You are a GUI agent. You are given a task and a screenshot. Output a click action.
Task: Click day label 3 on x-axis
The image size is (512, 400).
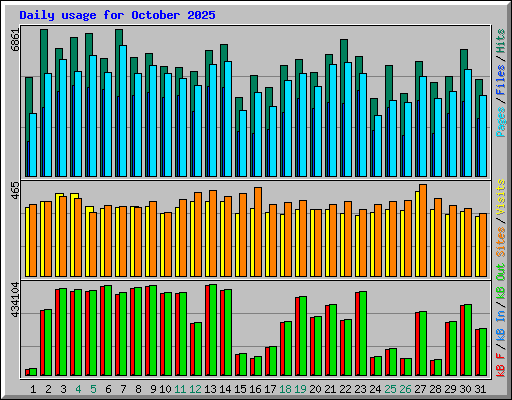[63, 389]
